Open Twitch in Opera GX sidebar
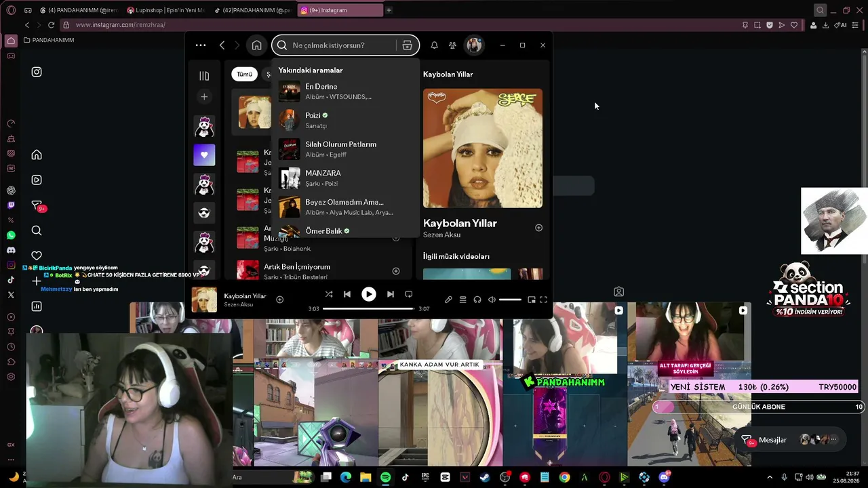This screenshot has width=868, height=488. pos(11,205)
